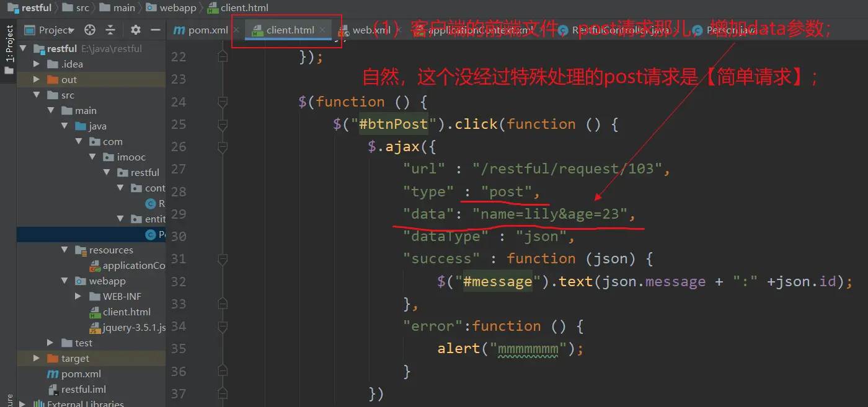Expand the test folder arrow
Viewport: 868px width, 407px height.
tap(50, 343)
